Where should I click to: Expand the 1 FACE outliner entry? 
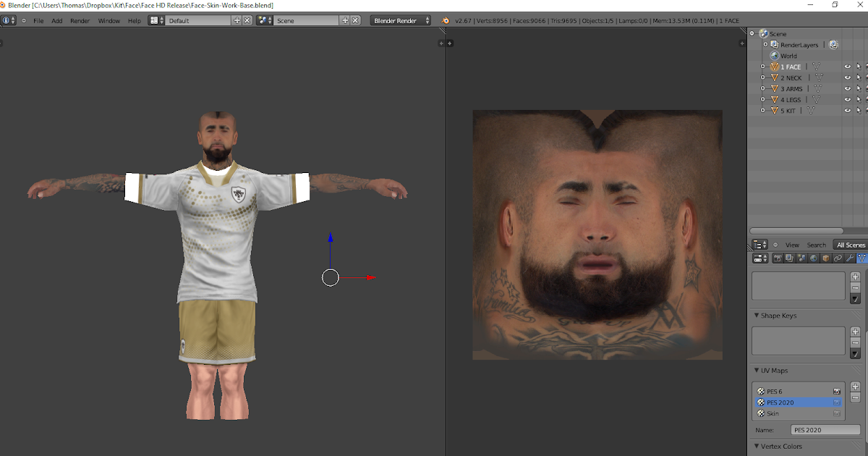coord(762,67)
